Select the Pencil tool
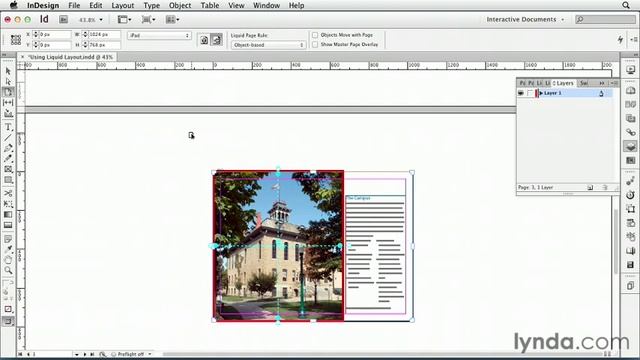The width and height of the screenshot is (640, 360). click(x=8, y=158)
